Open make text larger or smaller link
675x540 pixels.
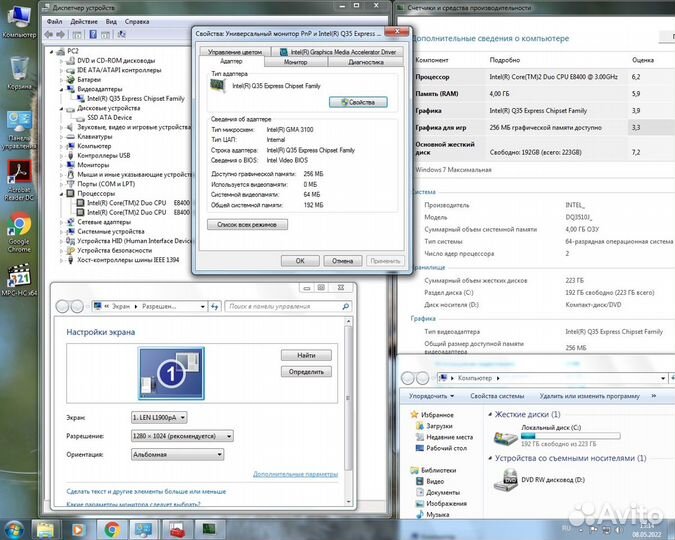coord(146,491)
